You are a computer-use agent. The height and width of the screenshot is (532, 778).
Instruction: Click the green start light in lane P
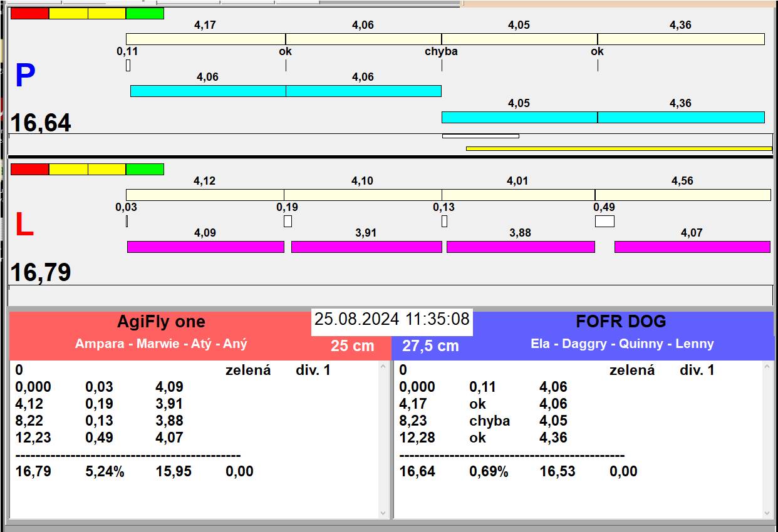pos(145,13)
